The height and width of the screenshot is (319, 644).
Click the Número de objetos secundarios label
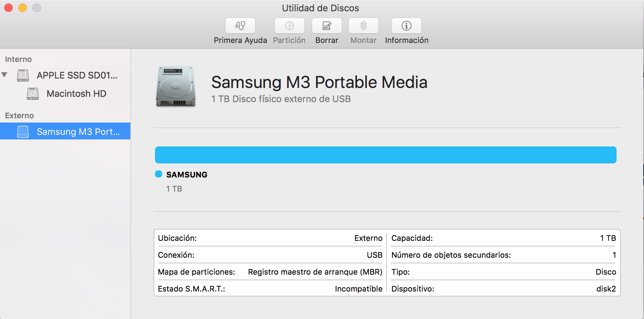click(451, 255)
